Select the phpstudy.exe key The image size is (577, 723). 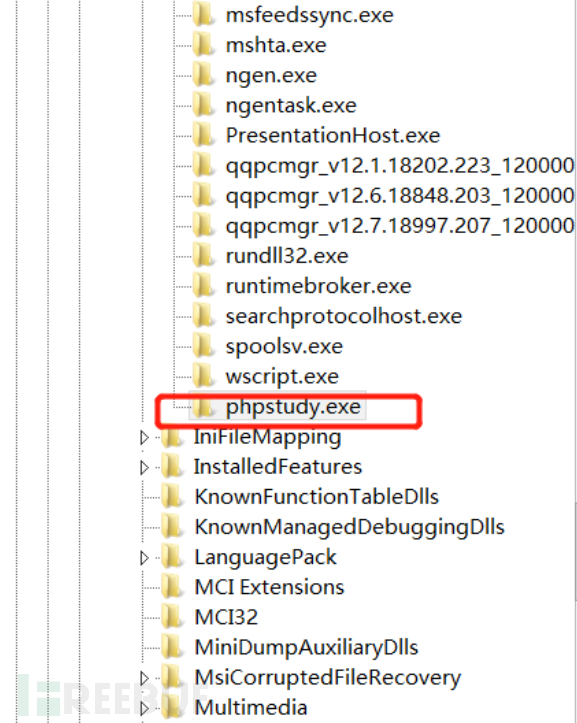click(x=293, y=407)
